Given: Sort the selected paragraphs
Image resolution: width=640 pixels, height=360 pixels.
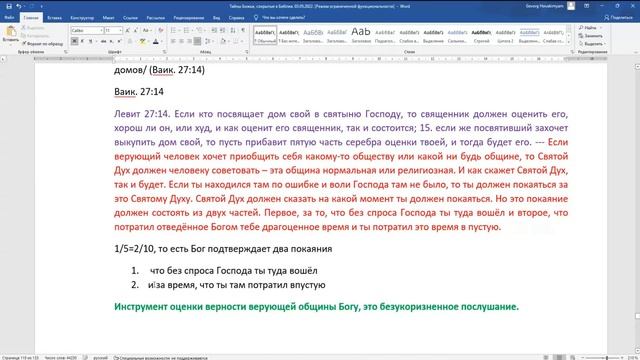Looking at the screenshot, I should [233, 31].
